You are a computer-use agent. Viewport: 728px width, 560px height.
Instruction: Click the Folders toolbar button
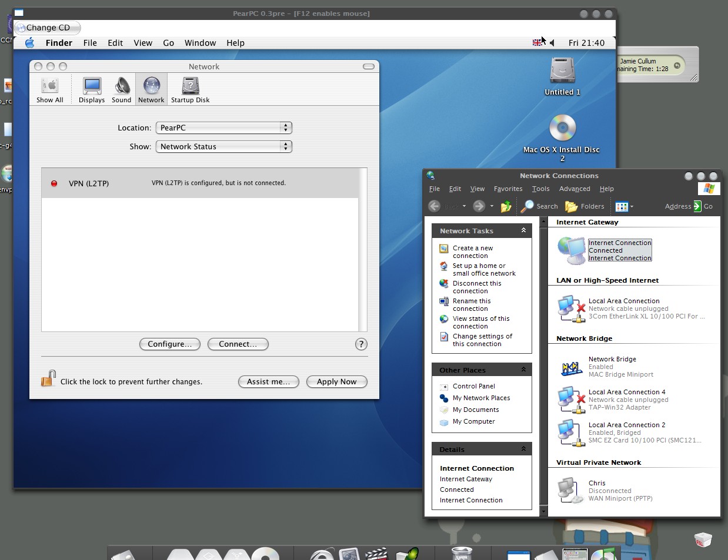(x=585, y=206)
